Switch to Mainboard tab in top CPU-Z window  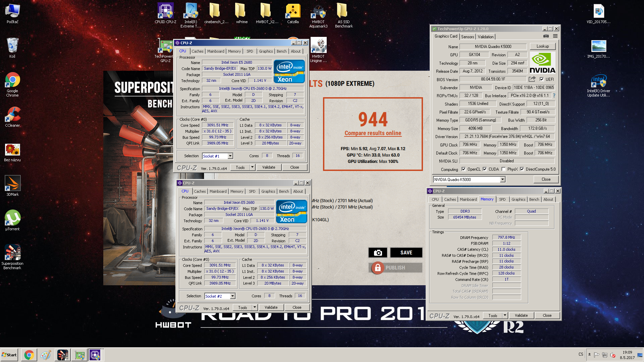216,51
